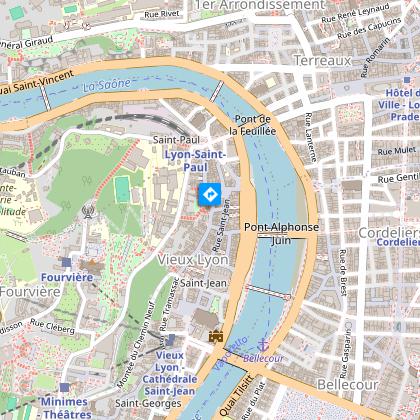
Task: Select the Fourvière station square marker
Action: coord(67,262)
